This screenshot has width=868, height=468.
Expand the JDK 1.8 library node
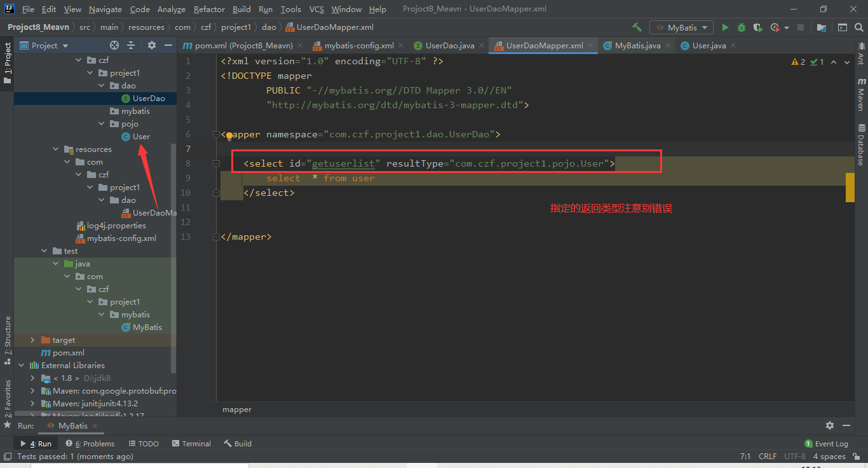(33, 378)
